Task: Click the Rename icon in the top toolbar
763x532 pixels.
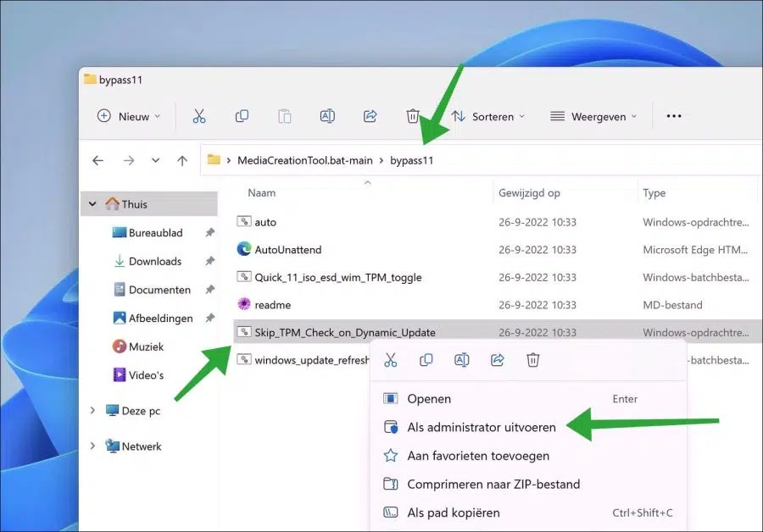Action: (327, 116)
